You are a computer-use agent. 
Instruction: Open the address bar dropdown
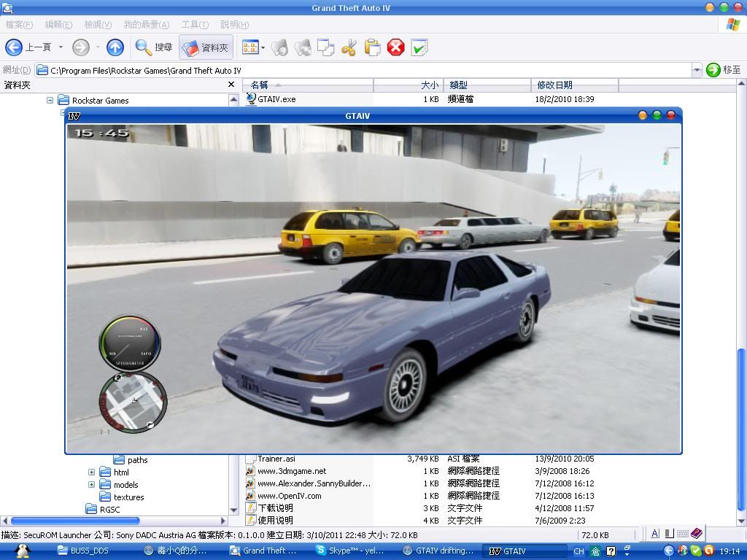(x=696, y=70)
